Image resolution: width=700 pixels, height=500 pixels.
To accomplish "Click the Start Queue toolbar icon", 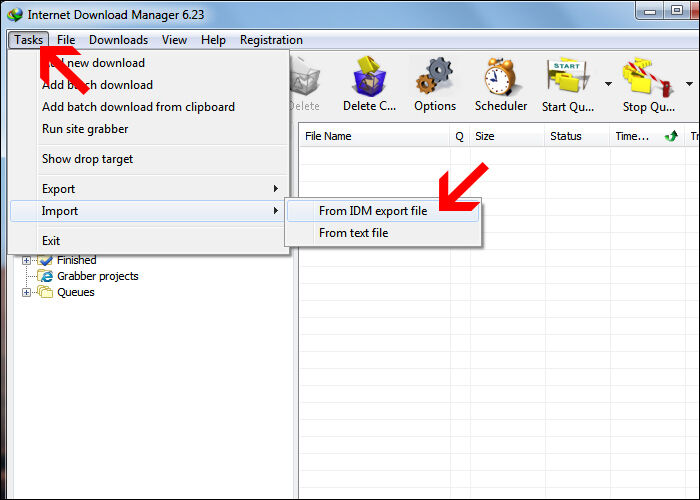I will (567, 76).
